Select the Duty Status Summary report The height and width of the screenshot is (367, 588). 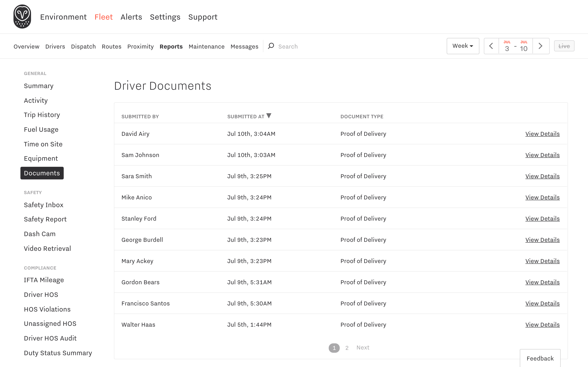pyautogui.click(x=58, y=353)
